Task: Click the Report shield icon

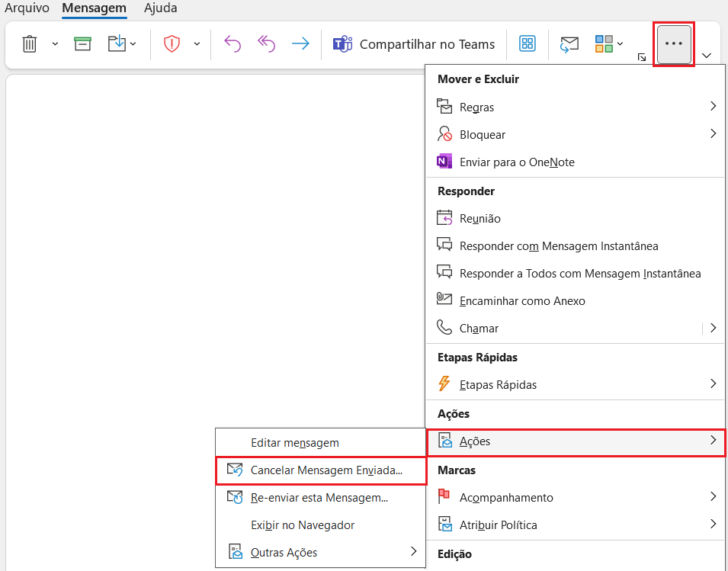Action: pyautogui.click(x=172, y=44)
